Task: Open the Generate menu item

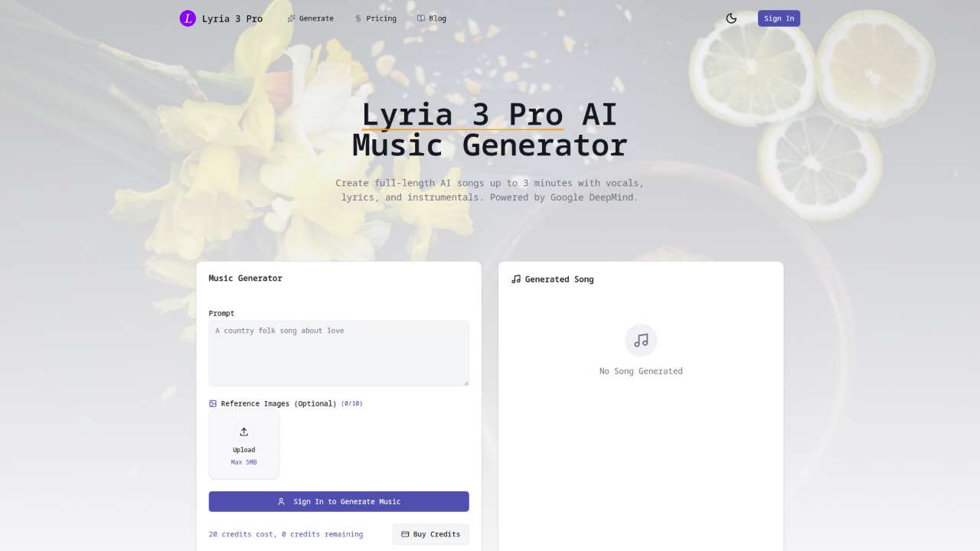Action: (310, 18)
